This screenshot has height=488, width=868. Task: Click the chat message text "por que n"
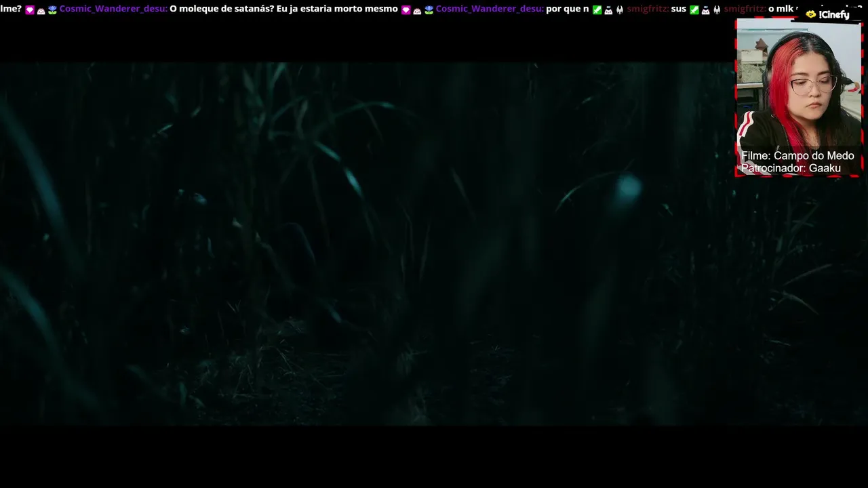568,9
